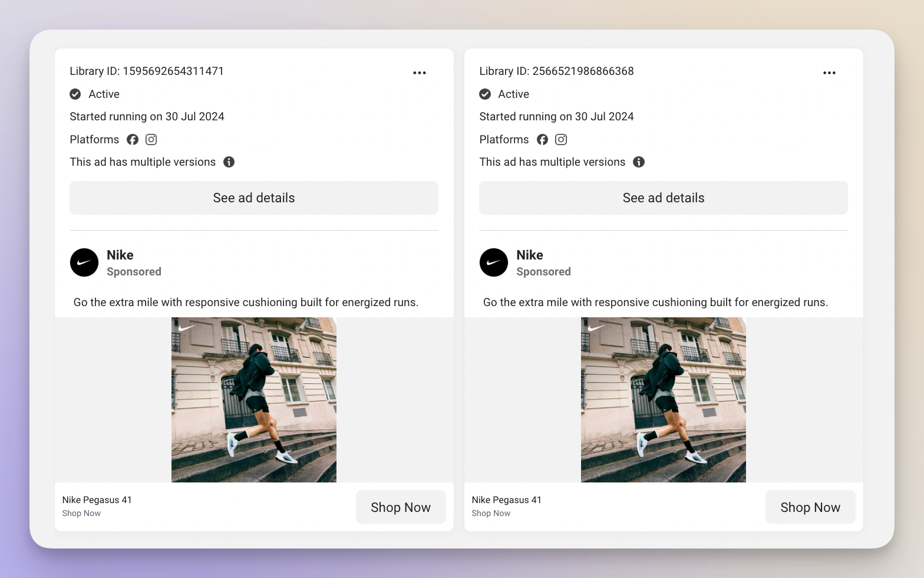Click Instagram platform icon on ad 1595692654311471
This screenshot has height=578, width=924.
[151, 140]
